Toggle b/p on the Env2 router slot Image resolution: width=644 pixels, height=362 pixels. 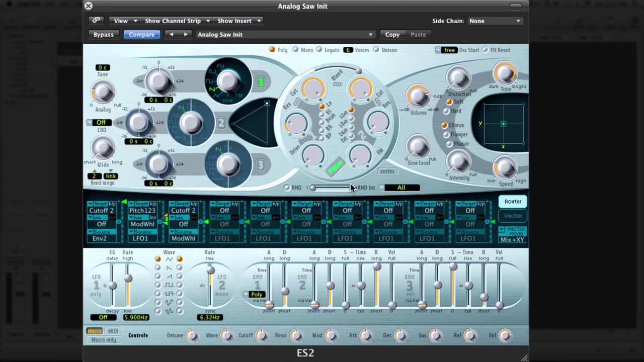click(113, 204)
